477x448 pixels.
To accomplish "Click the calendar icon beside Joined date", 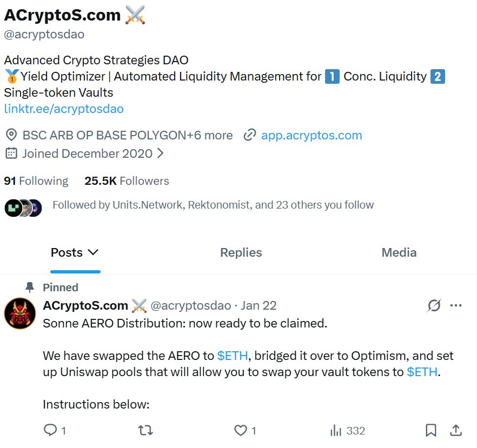I will pos(11,153).
